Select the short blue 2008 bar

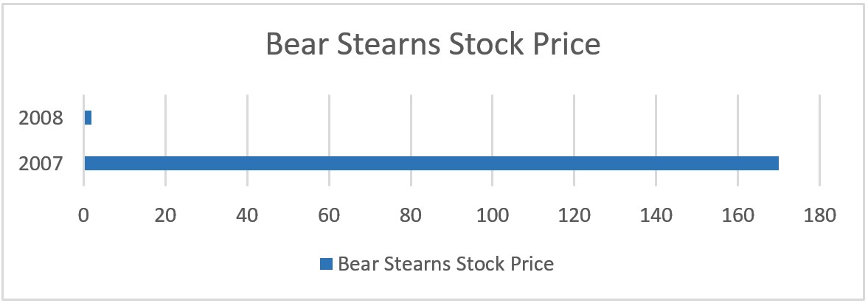[x=88, y=117]
